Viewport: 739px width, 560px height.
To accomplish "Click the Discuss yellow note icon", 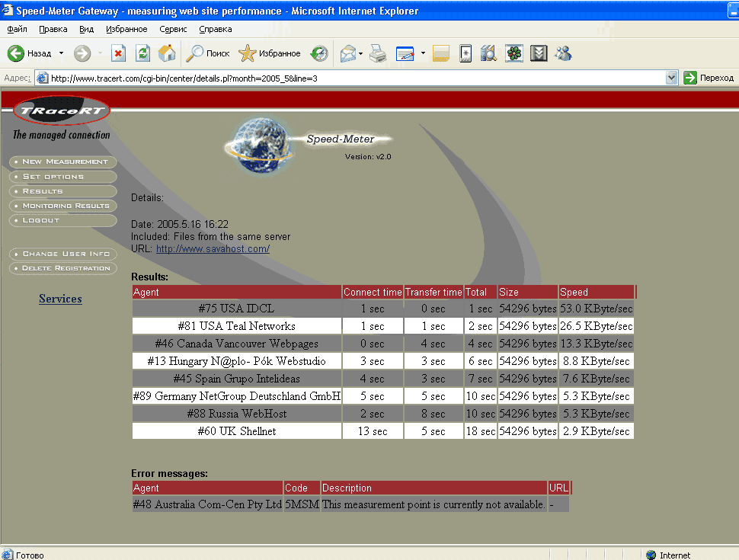I will coord(441,53).
